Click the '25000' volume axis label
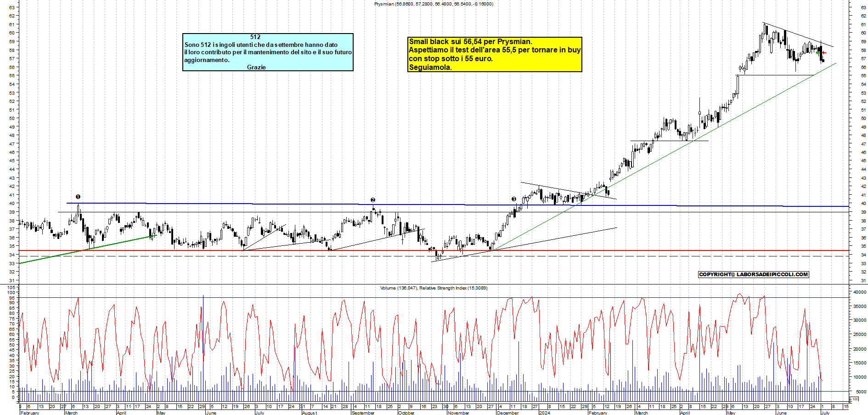The height and width of the screenshot is (415, 868). point(860,335)
